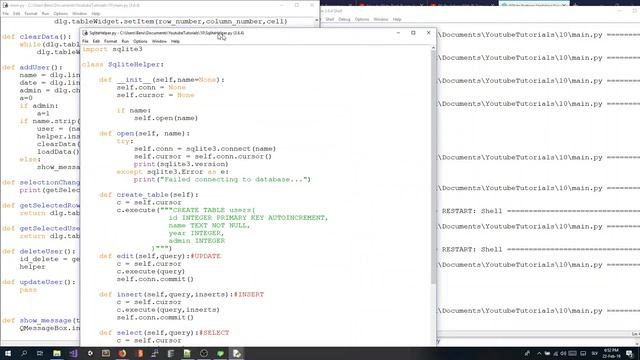Click SqliteHelper.py vertical scrollbar thumb
Image resolution: width=640 pixels, height=360 pixels.
click(x=433, y=167)
